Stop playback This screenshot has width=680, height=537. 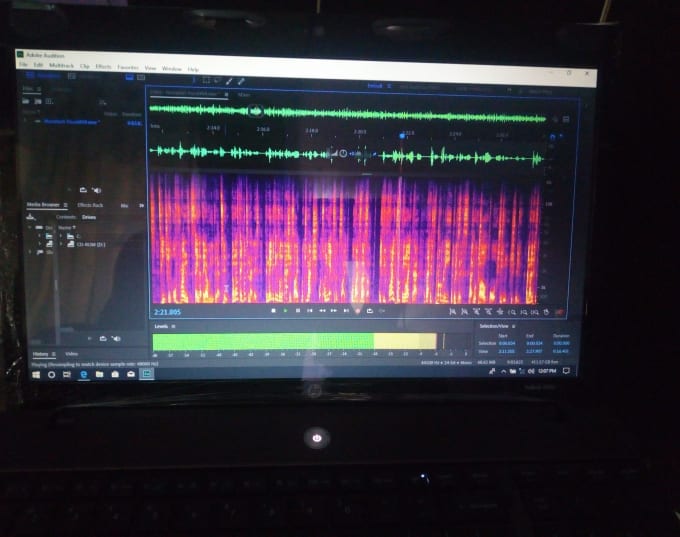click(273, 311)
